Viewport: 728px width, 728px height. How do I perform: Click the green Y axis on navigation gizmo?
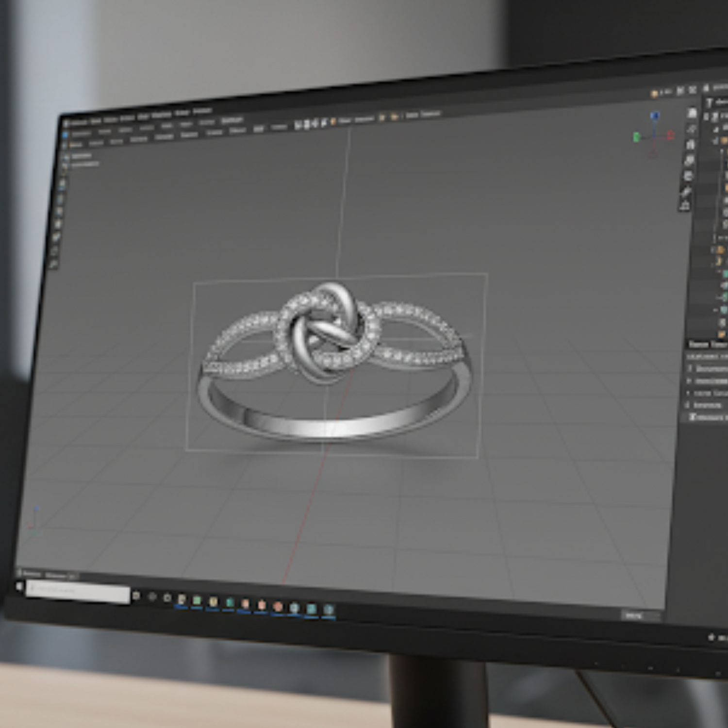tap(636, 137)
